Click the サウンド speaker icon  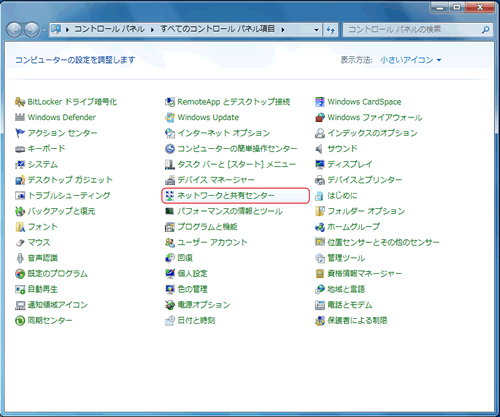tap(319, 149)
